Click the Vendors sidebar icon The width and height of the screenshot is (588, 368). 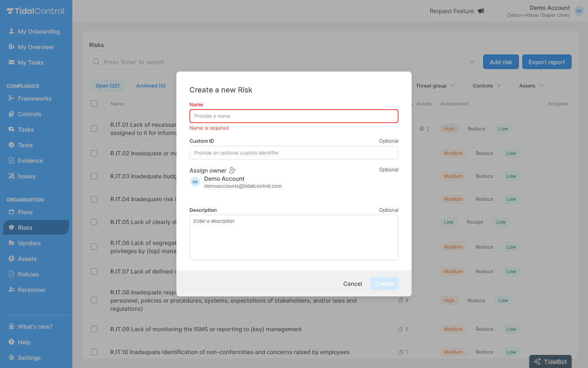click(x=11, y=243)
